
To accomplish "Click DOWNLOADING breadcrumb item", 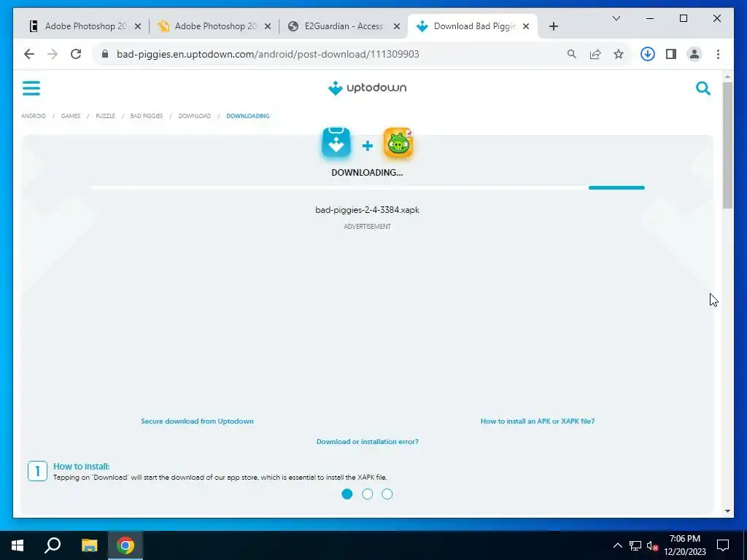I will [248, 116].
